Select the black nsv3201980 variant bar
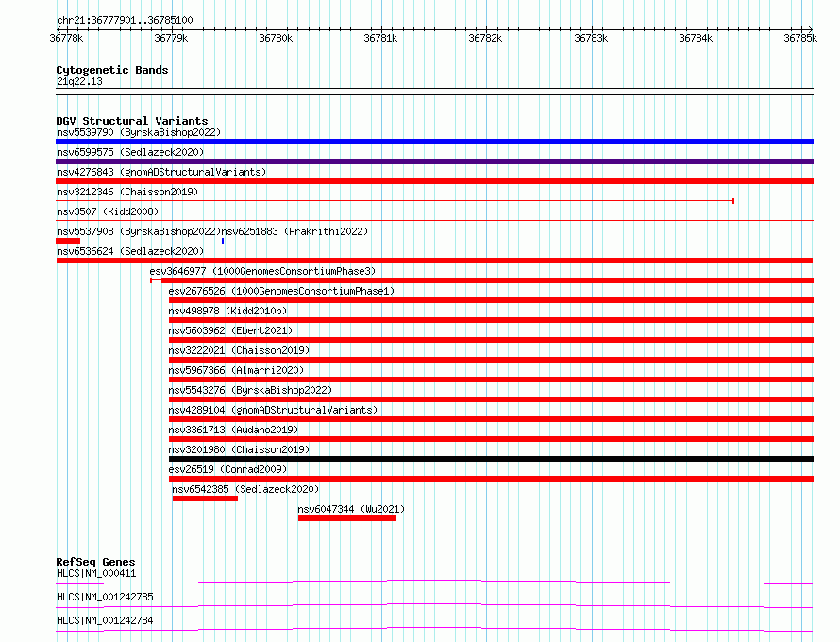 (491, 459)
